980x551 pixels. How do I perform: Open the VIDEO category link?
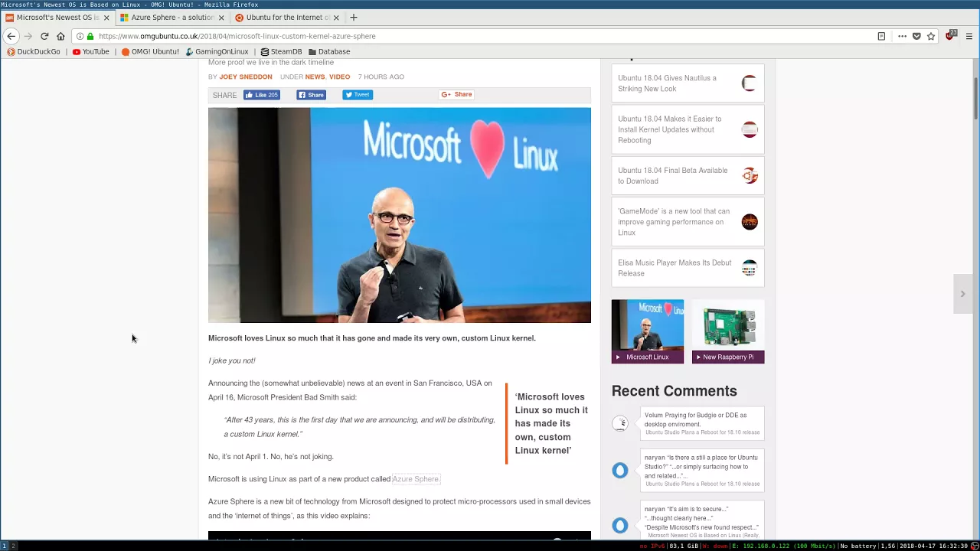339,77
